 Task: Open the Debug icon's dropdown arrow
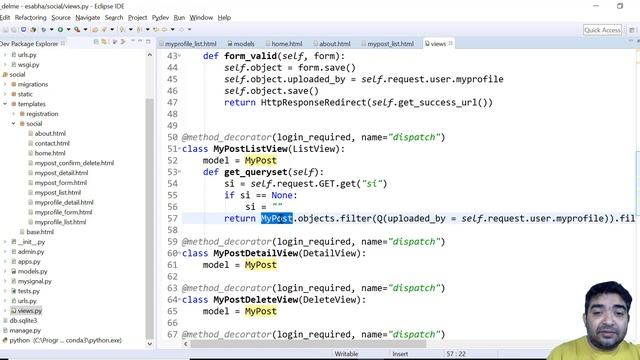pos(51,29)
